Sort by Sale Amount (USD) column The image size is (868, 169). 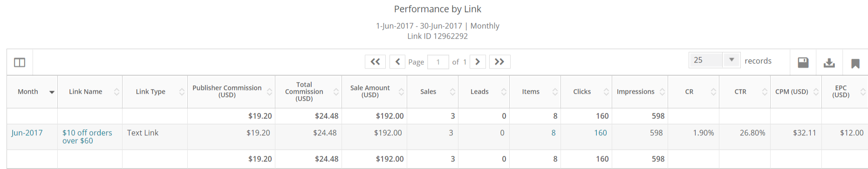401,92
